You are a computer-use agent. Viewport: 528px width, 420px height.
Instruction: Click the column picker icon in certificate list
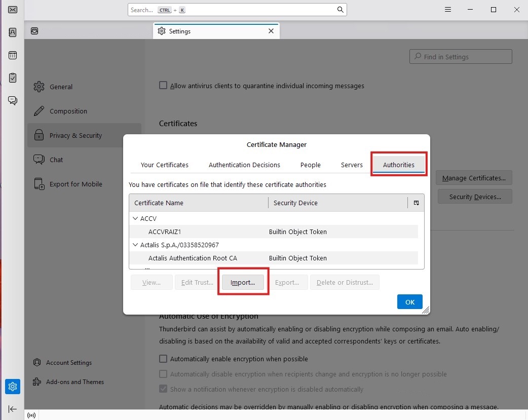416,203
